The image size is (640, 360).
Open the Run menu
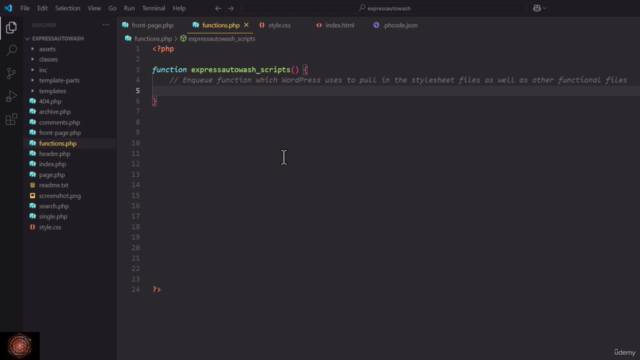pos(129,8)
